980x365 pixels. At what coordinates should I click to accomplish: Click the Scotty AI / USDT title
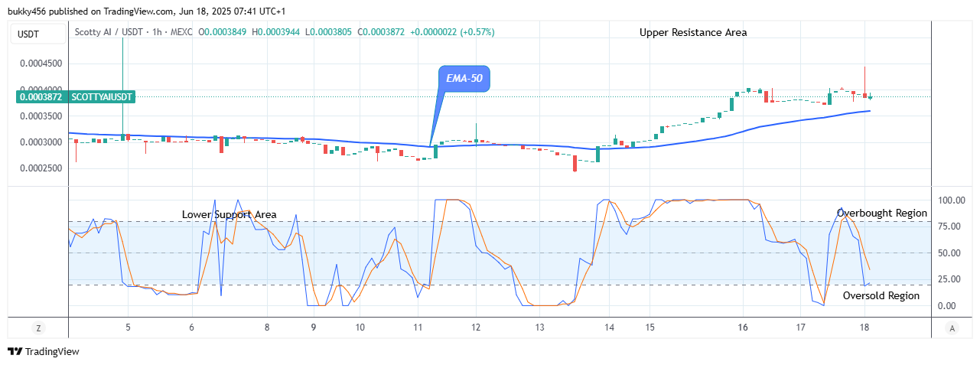tap(109, 32)
